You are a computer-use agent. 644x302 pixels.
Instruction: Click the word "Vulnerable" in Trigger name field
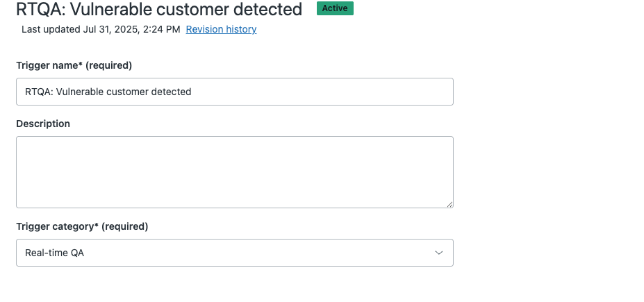coord(81,92)
